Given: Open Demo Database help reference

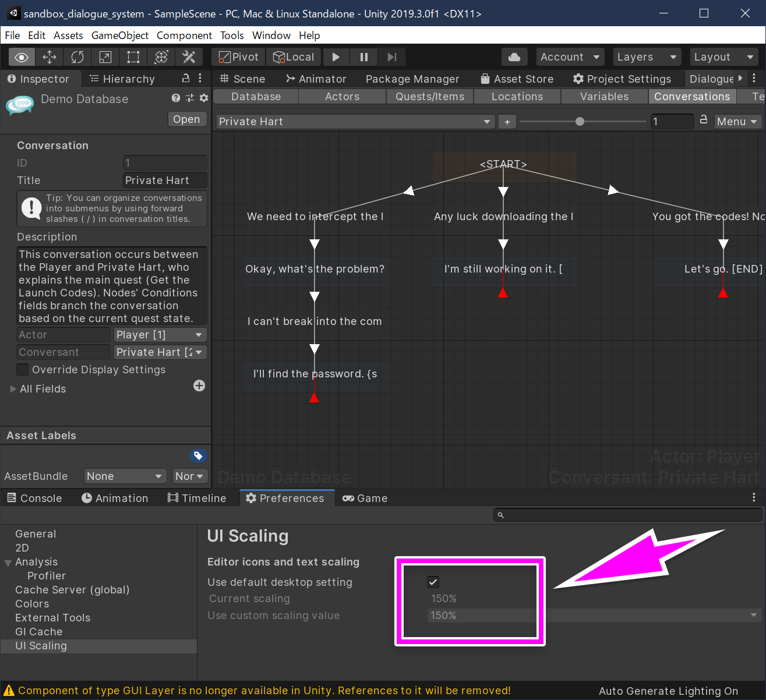Looking at the screenshot, I should click(176, 98).
